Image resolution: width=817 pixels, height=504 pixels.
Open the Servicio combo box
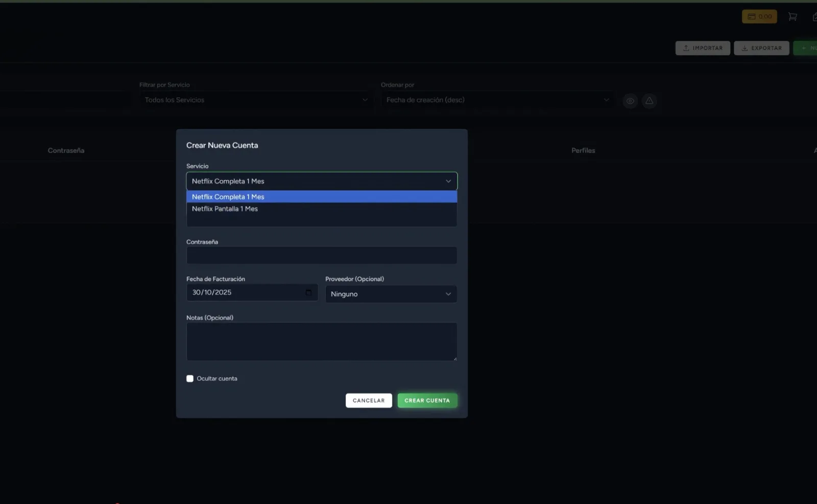click(322, 181)
